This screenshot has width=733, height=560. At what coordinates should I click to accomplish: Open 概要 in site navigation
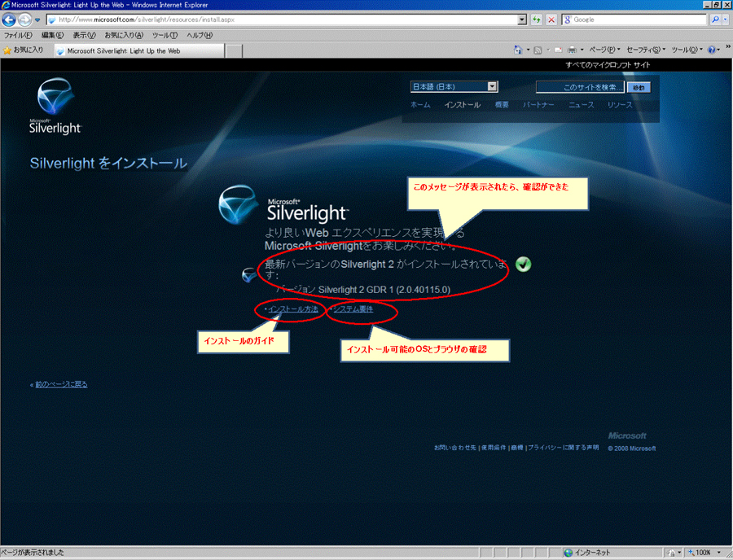tap(502, 105)
